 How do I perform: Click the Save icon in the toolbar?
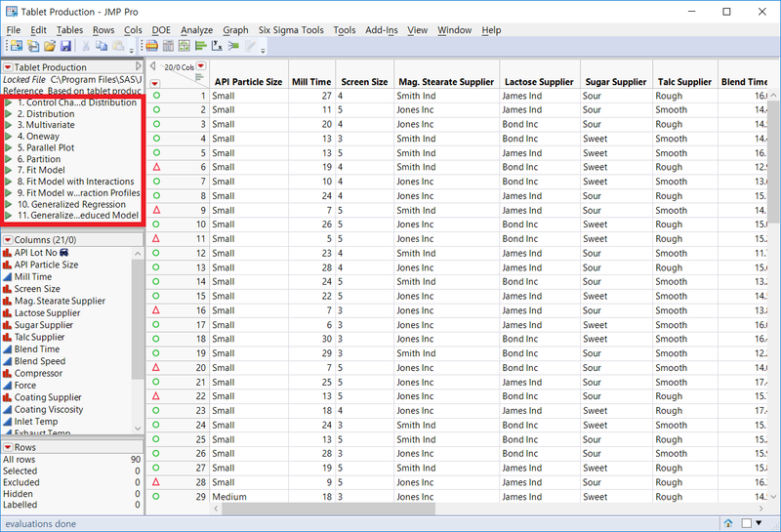[x=65, y=46]
